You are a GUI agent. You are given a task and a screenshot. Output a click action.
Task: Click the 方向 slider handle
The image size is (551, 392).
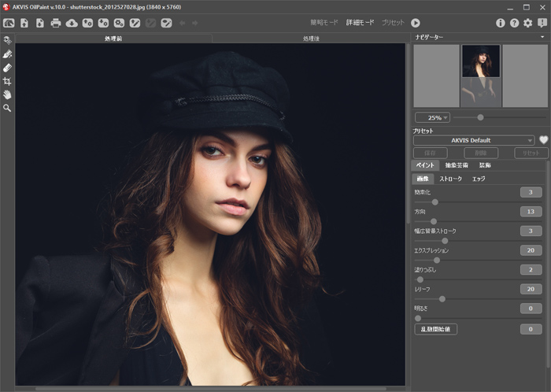432,221
